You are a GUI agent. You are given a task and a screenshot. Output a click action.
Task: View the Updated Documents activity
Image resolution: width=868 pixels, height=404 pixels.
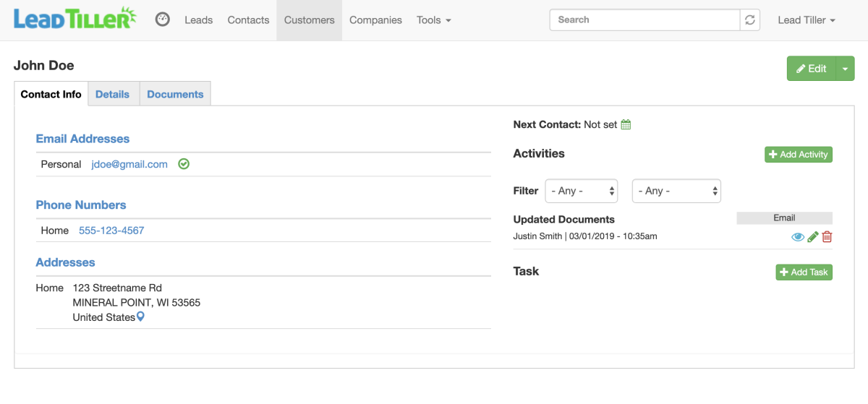pyautogui.click(x=798, y=237)
